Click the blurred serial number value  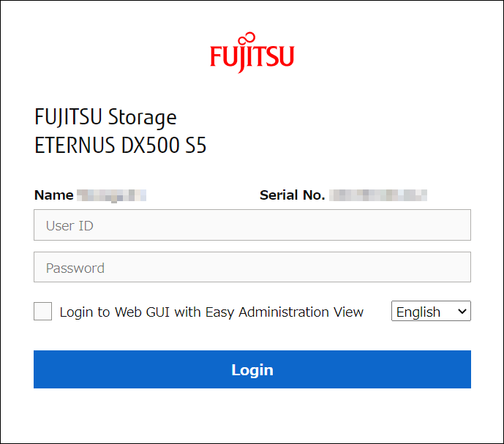click(377, 195)
